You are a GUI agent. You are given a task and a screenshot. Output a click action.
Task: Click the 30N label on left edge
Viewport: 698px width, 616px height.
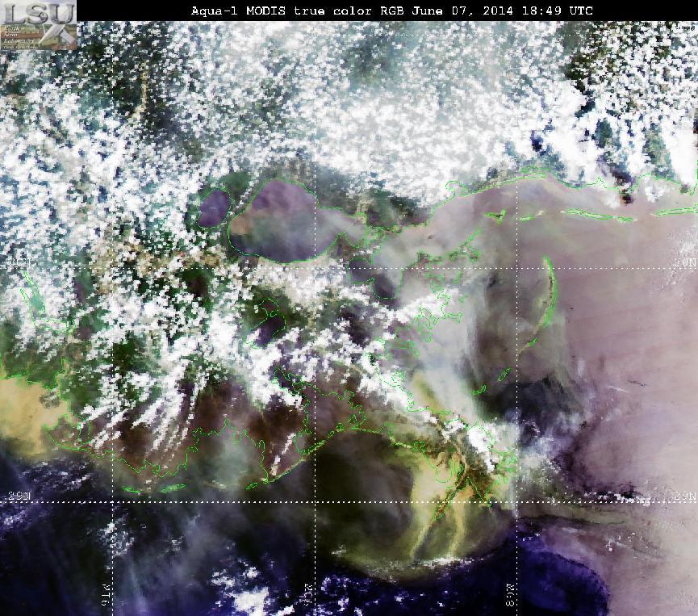click(20, 263)
